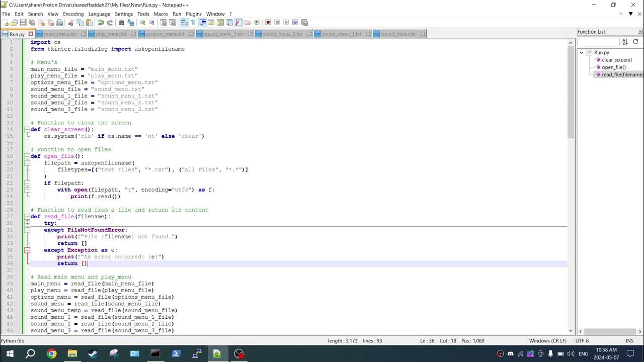Collapse the askopenfilename fold at line 19
The height and width of the screenshot is (362, 644).
27,163
